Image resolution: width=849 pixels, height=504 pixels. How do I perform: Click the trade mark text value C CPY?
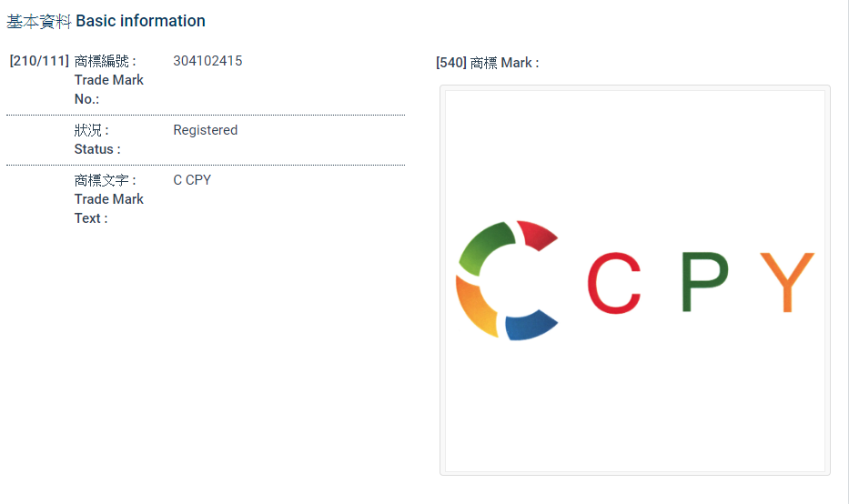coord(192,180)
